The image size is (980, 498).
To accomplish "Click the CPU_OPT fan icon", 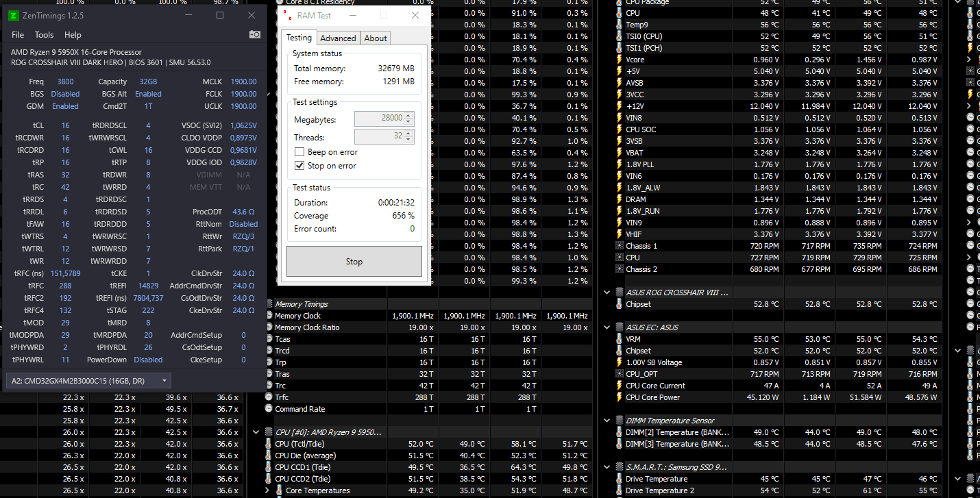I will click(x=620, y=374).
